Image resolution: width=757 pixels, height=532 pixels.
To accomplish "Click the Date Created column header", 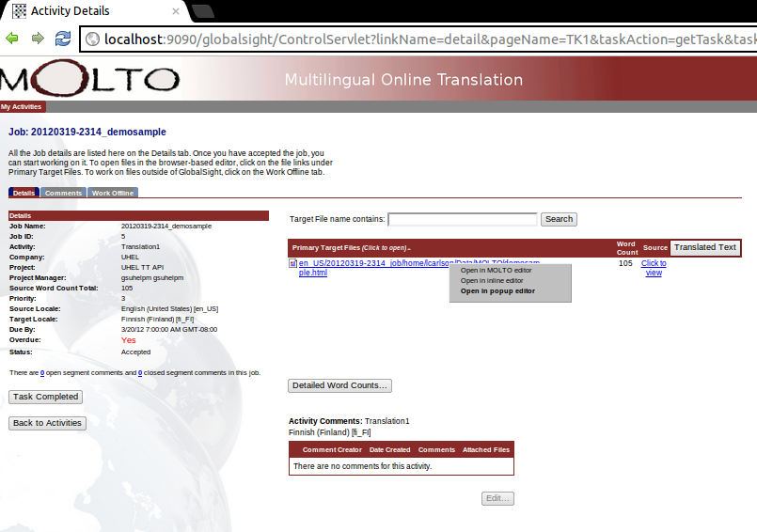I will (x=389, y=450).
